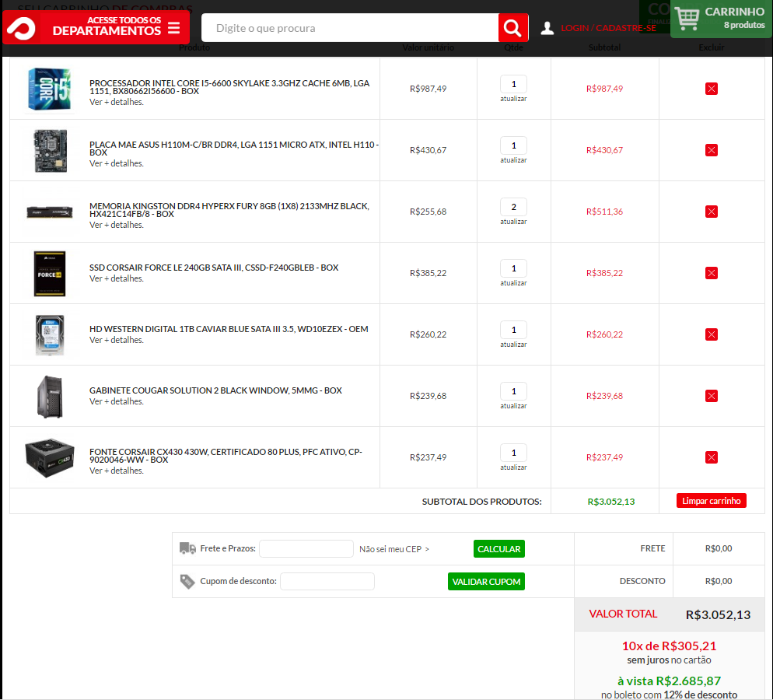
Task: Open 'Ver + detalhes' for the Intel processor
Action: click(117, 102)
